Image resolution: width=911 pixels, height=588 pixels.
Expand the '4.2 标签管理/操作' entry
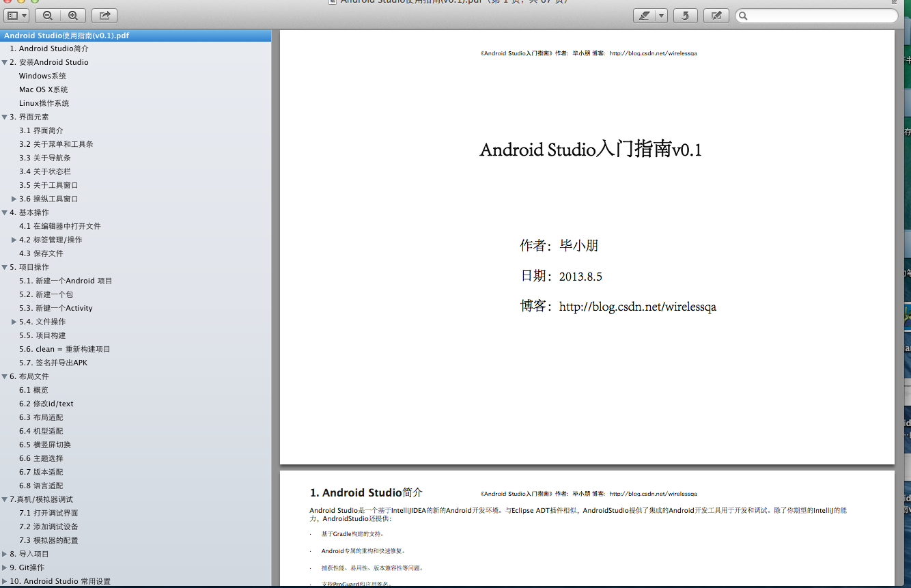click(14, 240)
